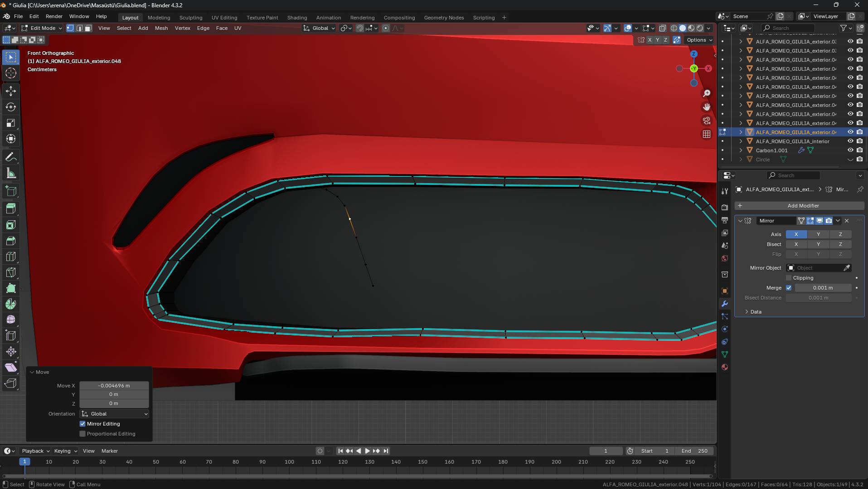Select the Inset Faces tool
Screen dimensions: 868x489
(11, 225)
